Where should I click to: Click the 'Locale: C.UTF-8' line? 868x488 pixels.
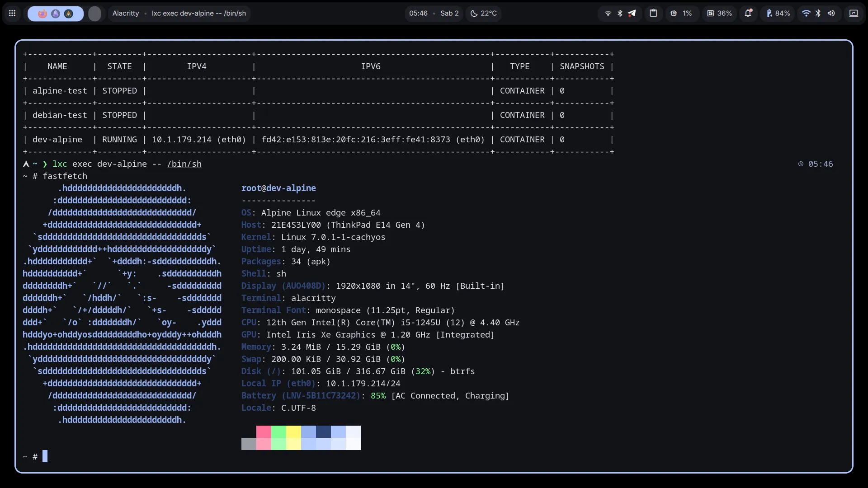click(x=278, y=408)
